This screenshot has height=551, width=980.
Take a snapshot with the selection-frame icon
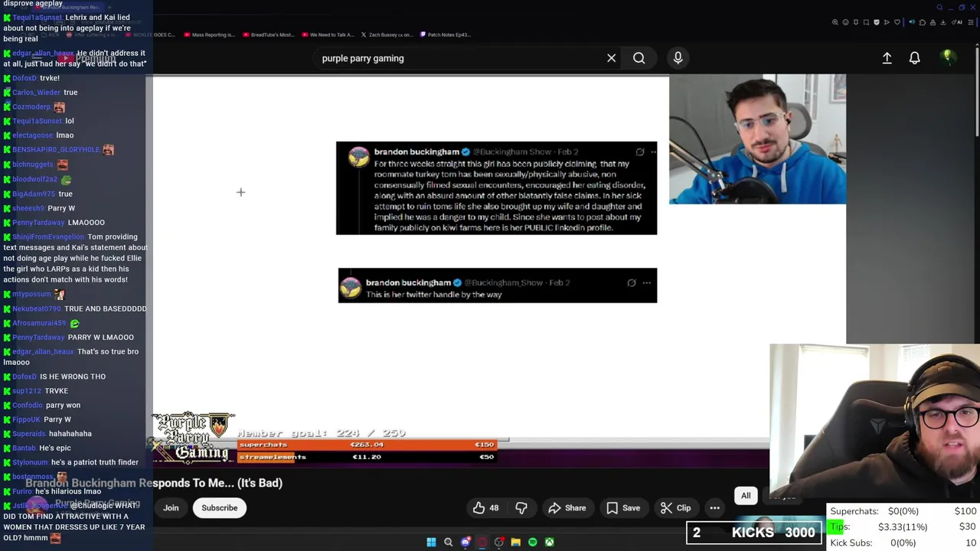(x=866, y=22)
